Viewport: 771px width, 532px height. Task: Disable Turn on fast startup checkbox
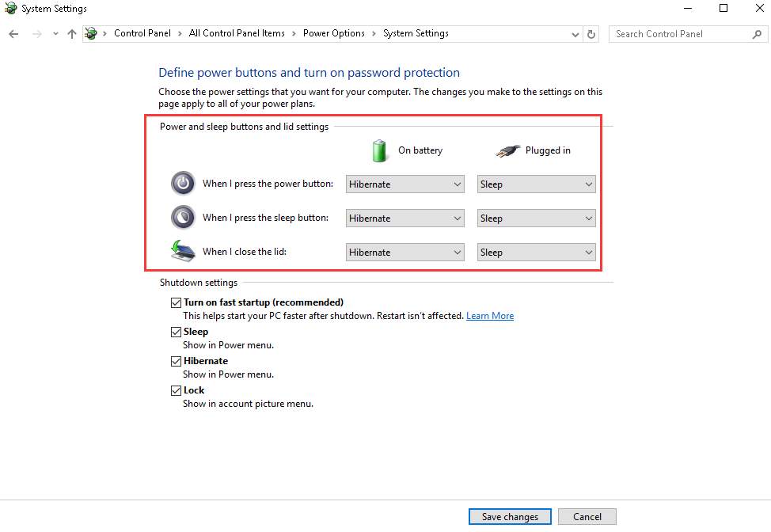176,302
